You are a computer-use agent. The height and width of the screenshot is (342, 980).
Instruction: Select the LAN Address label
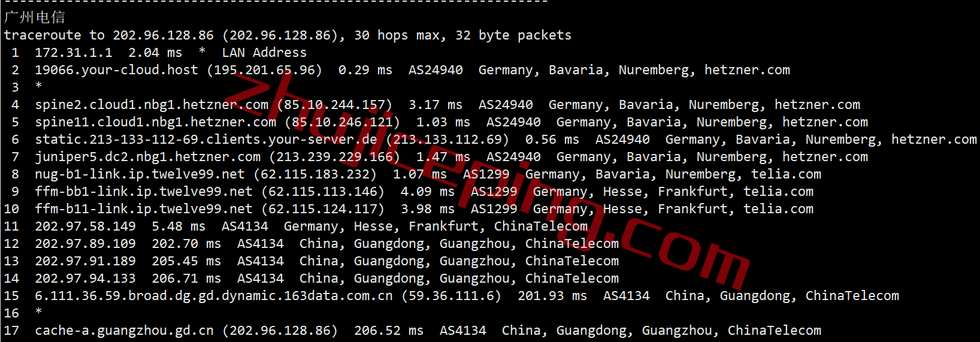coord(264,53)
